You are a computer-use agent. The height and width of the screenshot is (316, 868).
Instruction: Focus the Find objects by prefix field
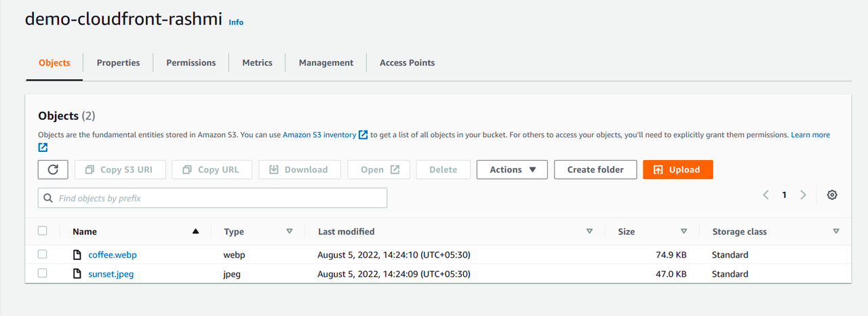pos(212,198)
